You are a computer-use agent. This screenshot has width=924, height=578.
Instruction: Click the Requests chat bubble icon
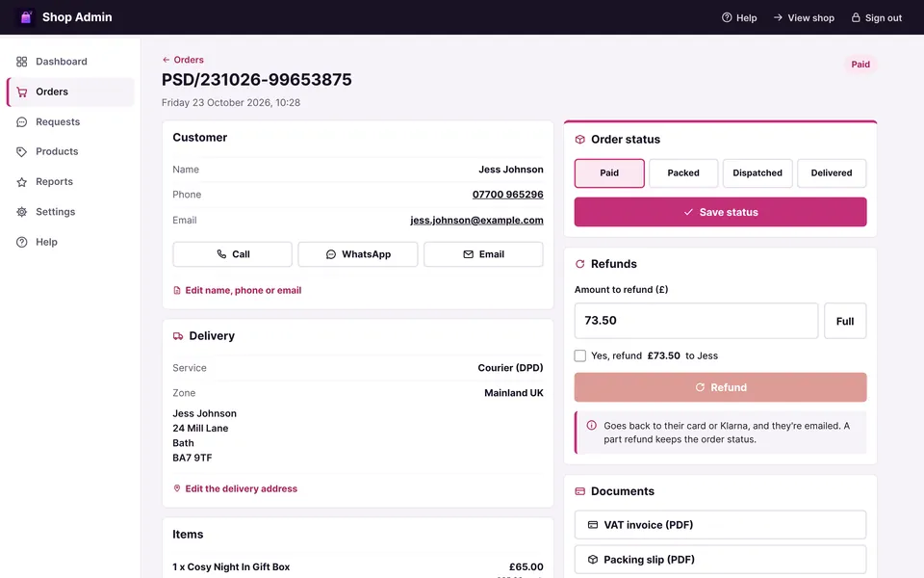click(22, 122)
